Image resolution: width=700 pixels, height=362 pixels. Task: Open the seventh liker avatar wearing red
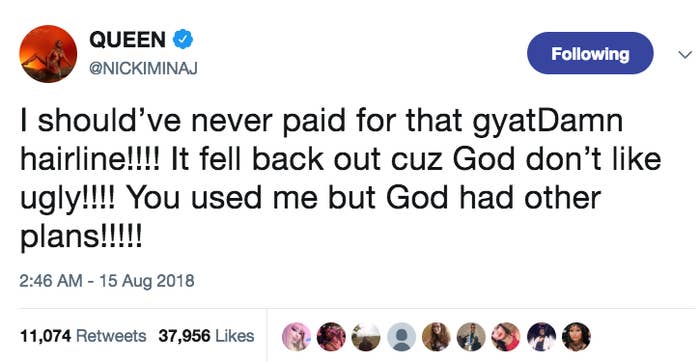tap(506, 337)
